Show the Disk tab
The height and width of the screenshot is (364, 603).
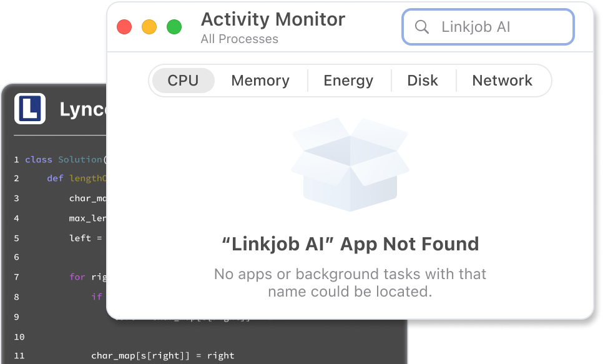tap(423, 81)
